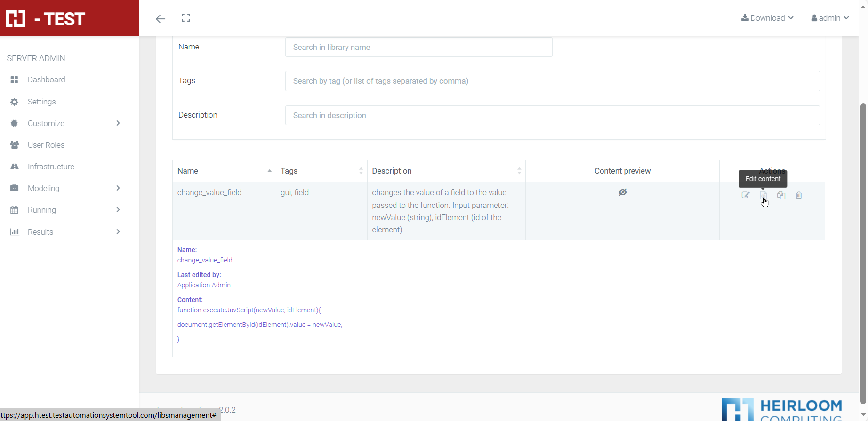Click the duplicate library copy icon
Screen dimensions: 868x421
[781, 195]
